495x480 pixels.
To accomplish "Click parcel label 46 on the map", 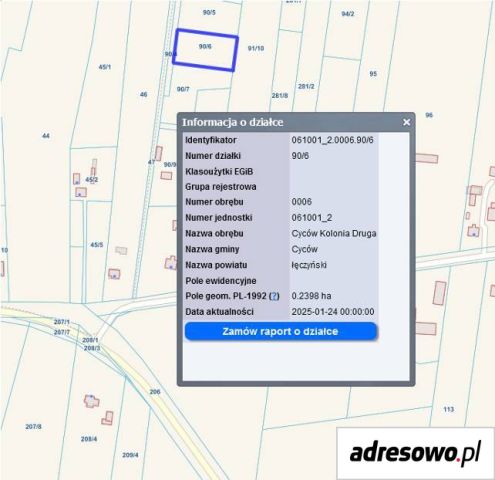I will tap(143, 95).
